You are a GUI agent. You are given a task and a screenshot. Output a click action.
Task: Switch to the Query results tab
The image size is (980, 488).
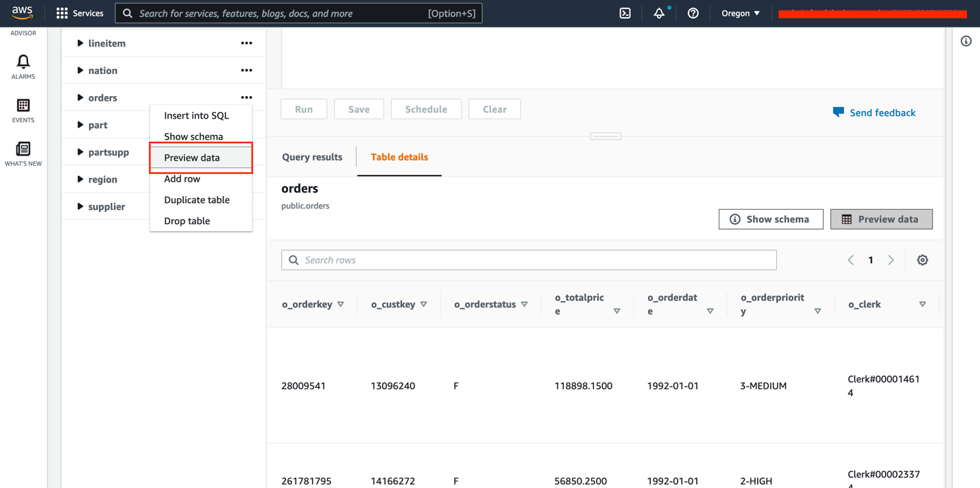[312, 157]
